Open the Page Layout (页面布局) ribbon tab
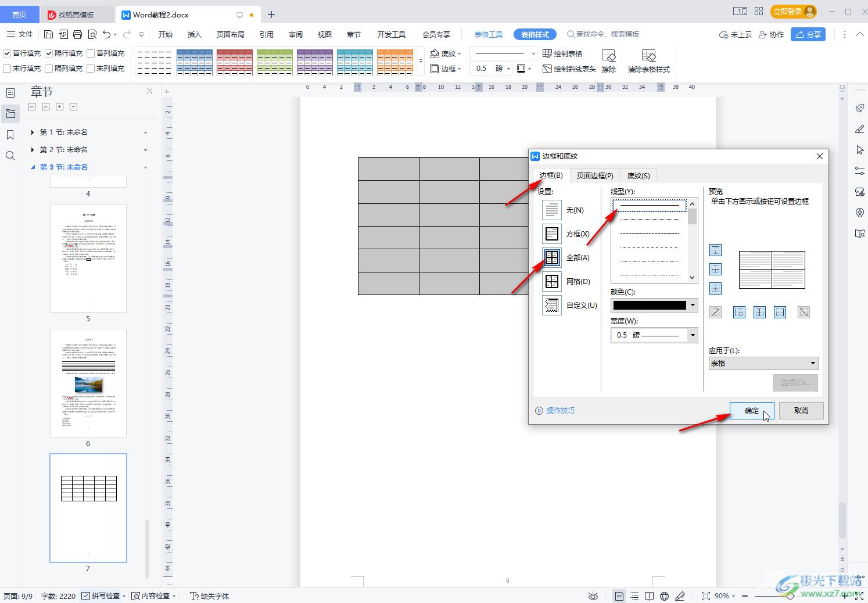The height and width of the screenshot is (603, 868). 231,34
